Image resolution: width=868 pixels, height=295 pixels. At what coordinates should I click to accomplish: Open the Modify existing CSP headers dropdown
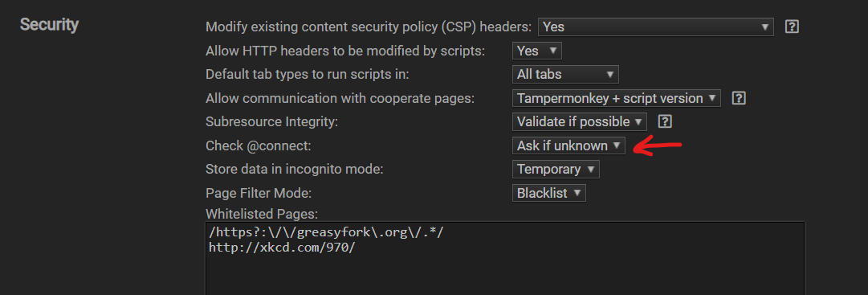(x=655, y=27)
